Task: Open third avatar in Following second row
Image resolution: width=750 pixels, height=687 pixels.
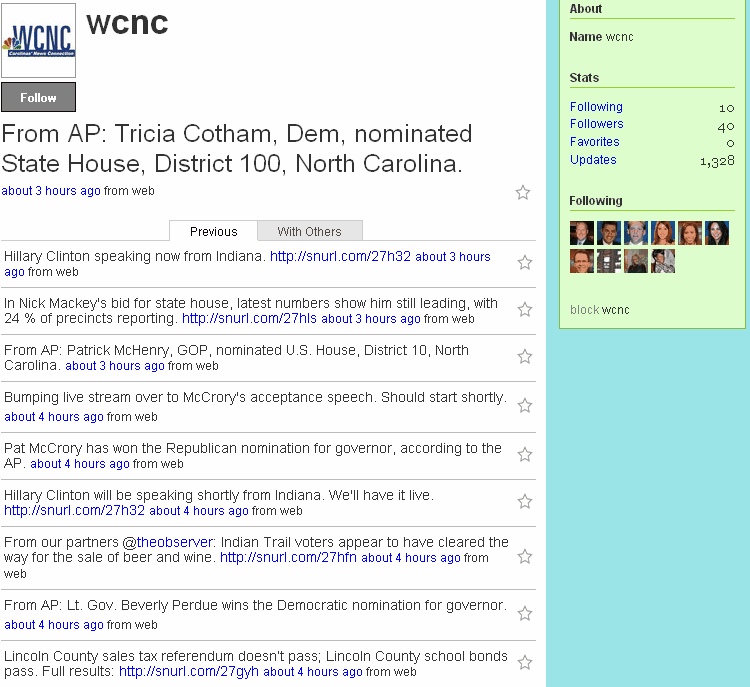Action: tap(636, 261)
